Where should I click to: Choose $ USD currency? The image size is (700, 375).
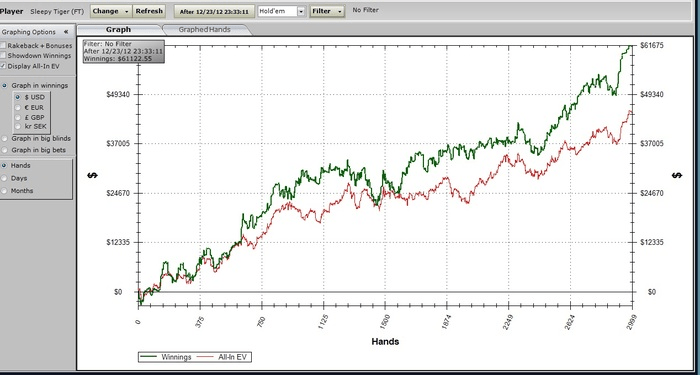[x=18, y=97]
